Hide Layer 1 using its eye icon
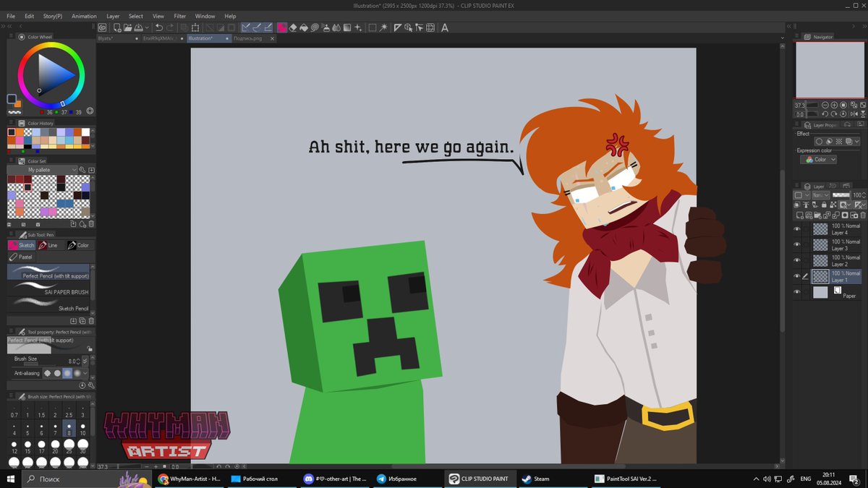 [798, 276]
